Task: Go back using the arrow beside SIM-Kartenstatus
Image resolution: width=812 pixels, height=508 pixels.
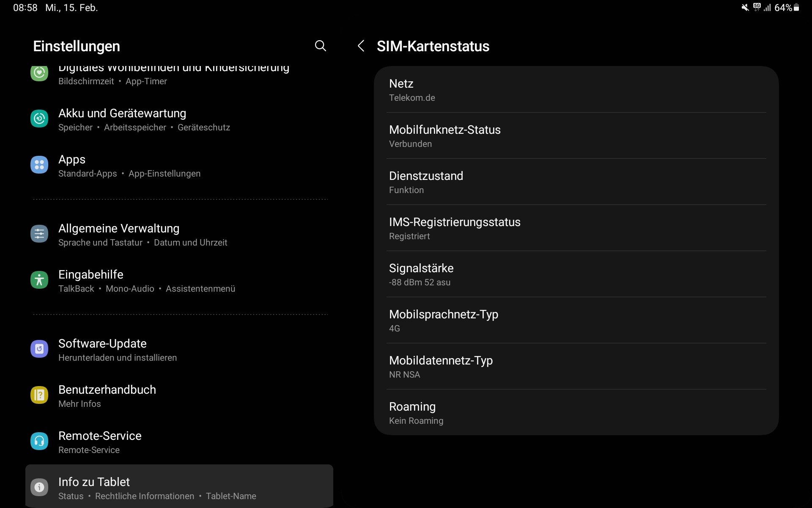Action: (361, 46)
